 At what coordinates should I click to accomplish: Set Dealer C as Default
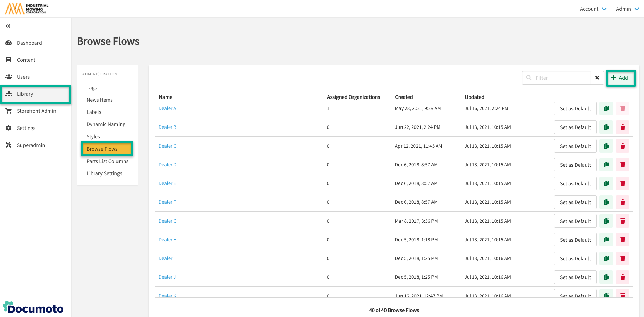[575, 146]
